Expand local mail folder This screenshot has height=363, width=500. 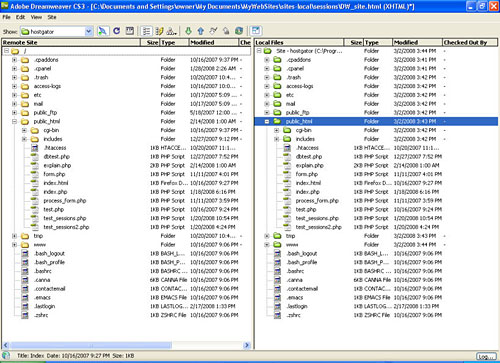267,104
